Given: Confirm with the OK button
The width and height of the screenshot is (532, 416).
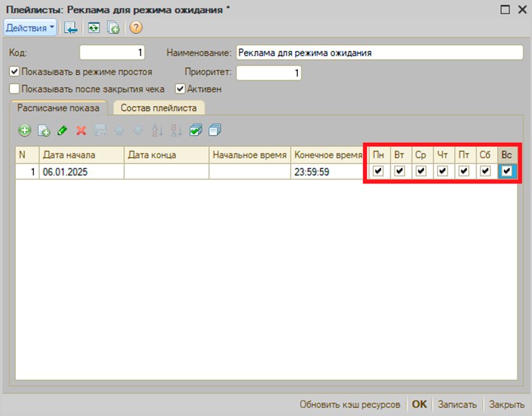Looking at the screenshot, I should 419,404.
